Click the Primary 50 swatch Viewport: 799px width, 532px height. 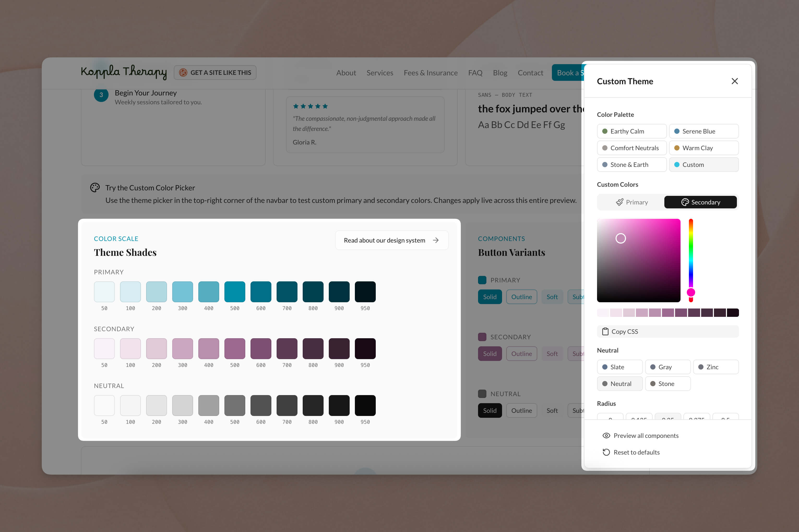[x=104, y=292]
